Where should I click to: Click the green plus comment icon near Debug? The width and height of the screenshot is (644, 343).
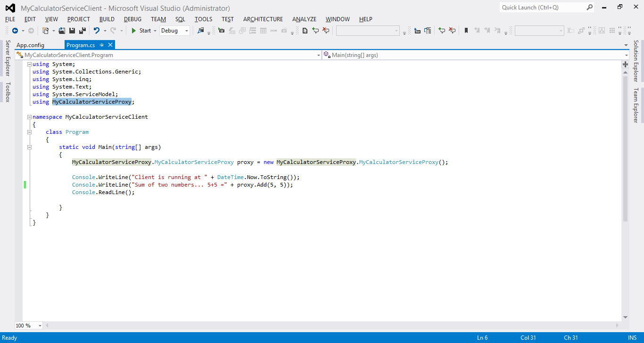click(315, 31)
